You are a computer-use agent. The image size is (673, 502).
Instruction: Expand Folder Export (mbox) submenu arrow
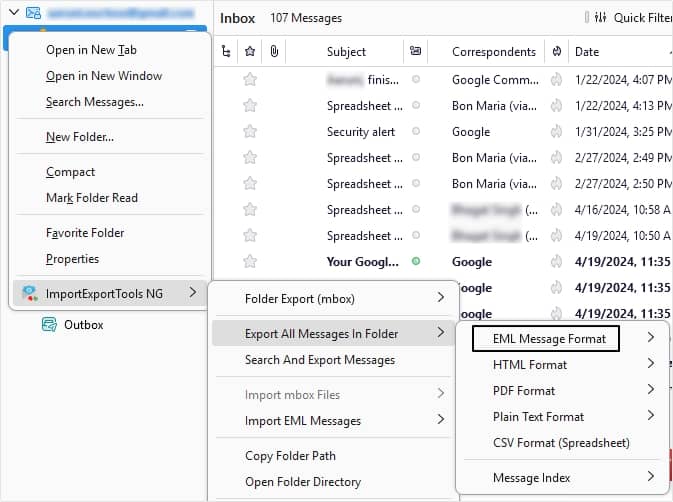pyautogui.click(x=441, y=297)
